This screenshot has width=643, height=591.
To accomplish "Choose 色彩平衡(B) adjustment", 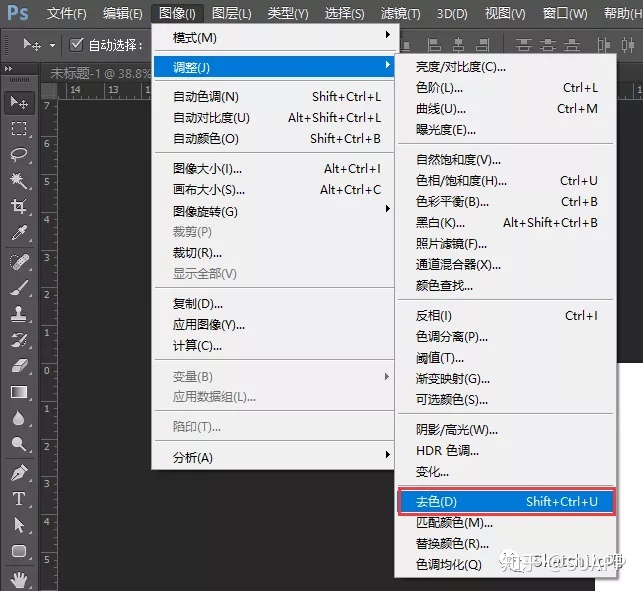I will 506,201.
